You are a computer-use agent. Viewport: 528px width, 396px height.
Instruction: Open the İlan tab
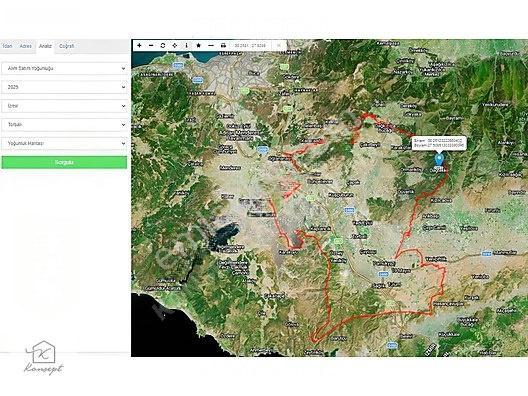coord(7,46)
